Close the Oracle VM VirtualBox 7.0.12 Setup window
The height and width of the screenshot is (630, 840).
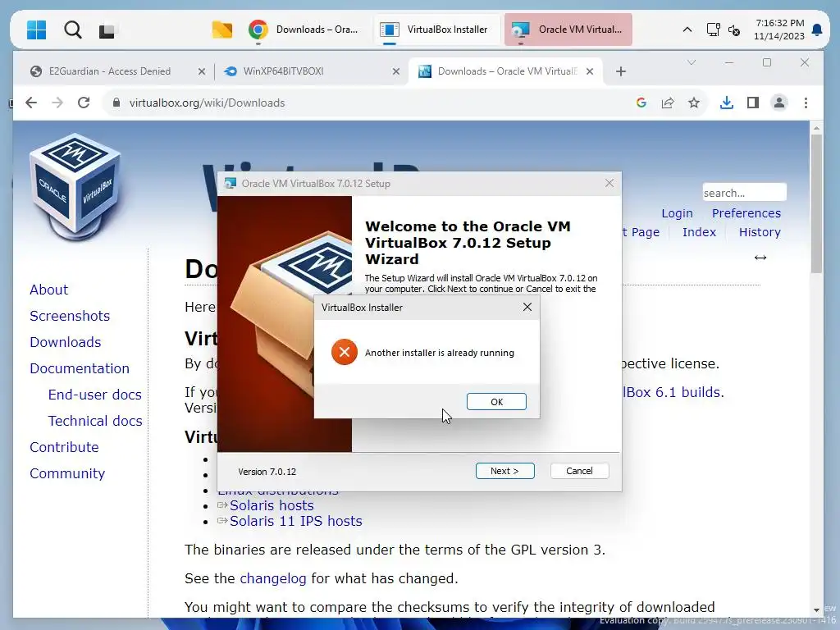tap(609, 183)
